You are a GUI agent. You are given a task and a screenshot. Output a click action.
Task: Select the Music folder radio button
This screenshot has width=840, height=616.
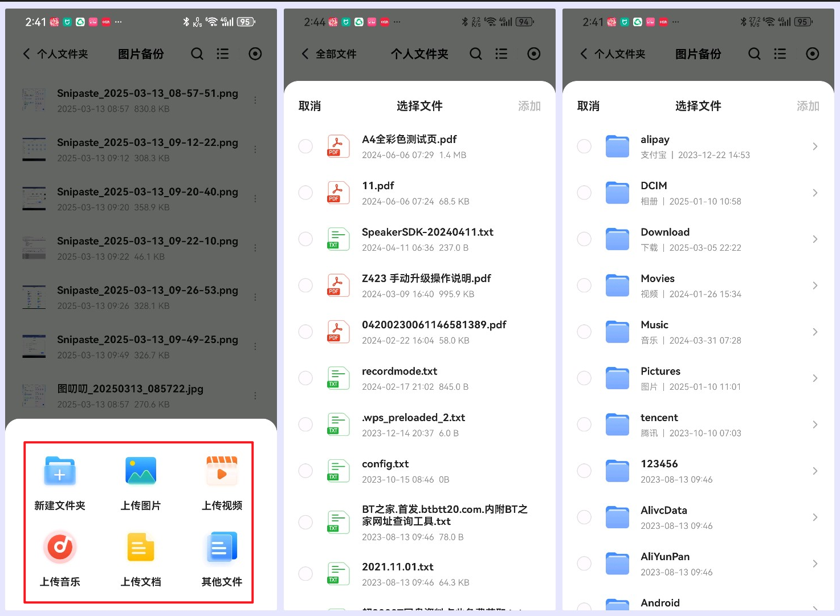coord(584,332)
